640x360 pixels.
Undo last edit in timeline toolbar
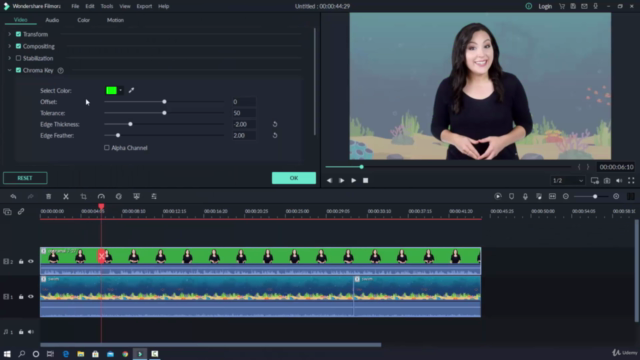(x=13, y=196)
